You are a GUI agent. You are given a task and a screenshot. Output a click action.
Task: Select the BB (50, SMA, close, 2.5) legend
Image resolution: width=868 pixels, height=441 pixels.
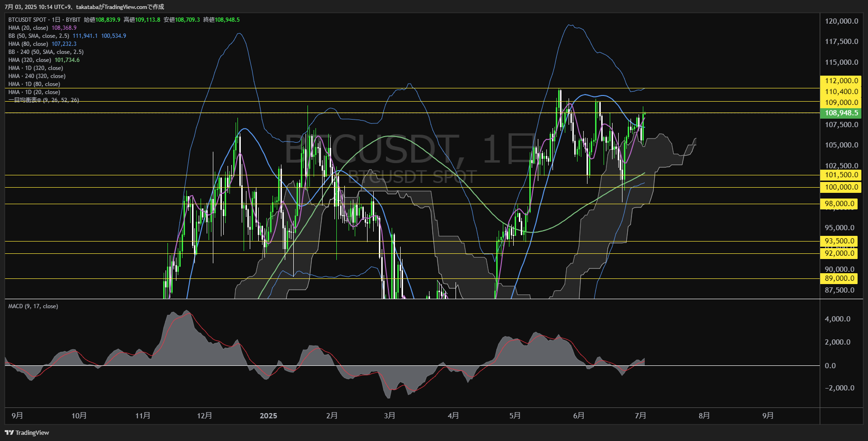click(x=39, y=36)
